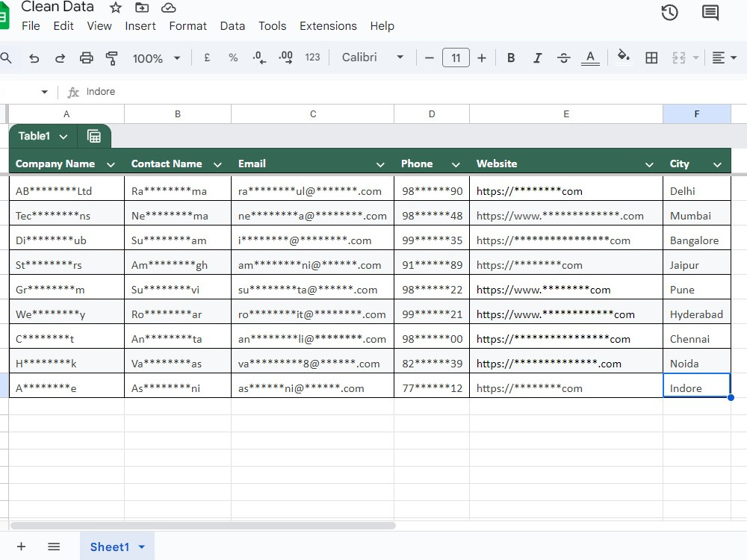Open Company Name column filter dropdown

111,165
